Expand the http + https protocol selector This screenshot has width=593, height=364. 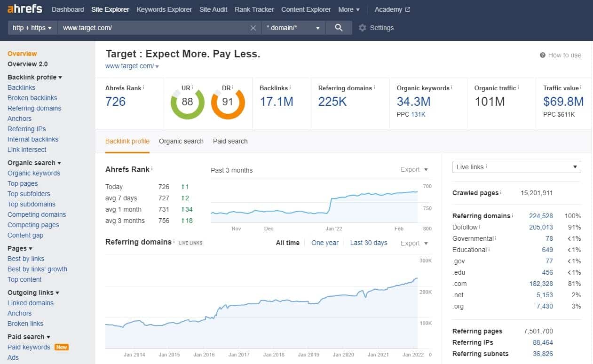pos(32,28)
